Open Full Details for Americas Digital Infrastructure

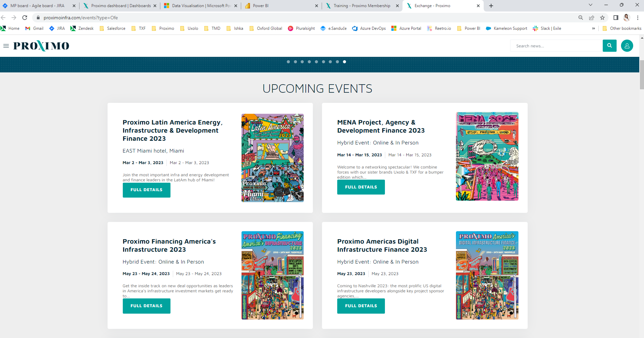pos(361,306)
